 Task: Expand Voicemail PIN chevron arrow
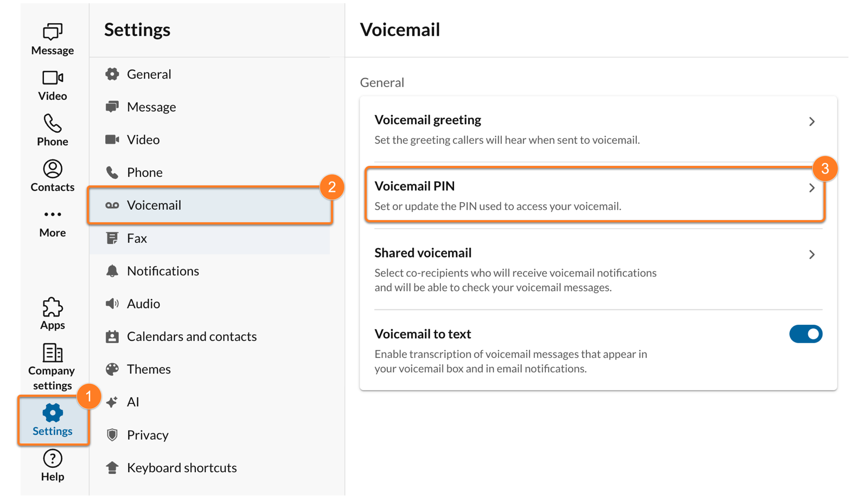[x=812, y=188]
